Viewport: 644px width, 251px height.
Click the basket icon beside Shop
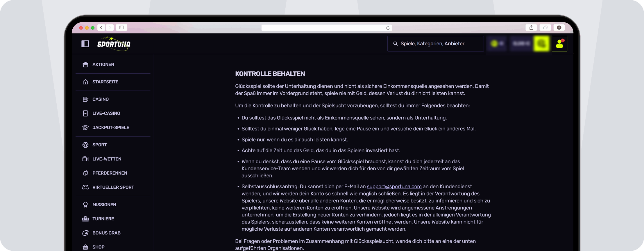coord(85,247)
